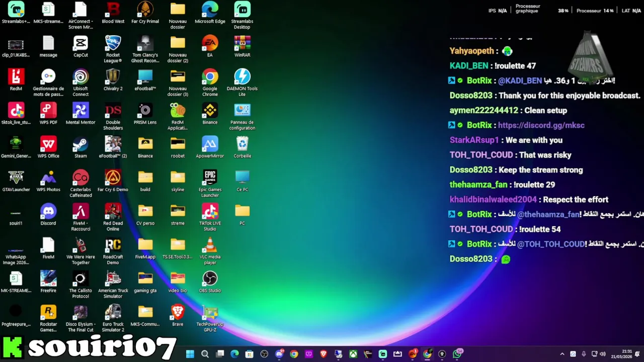Open the TechPowerUp GPU-Z shortcut
Screen dimensions: 644x362
(210, 318)
